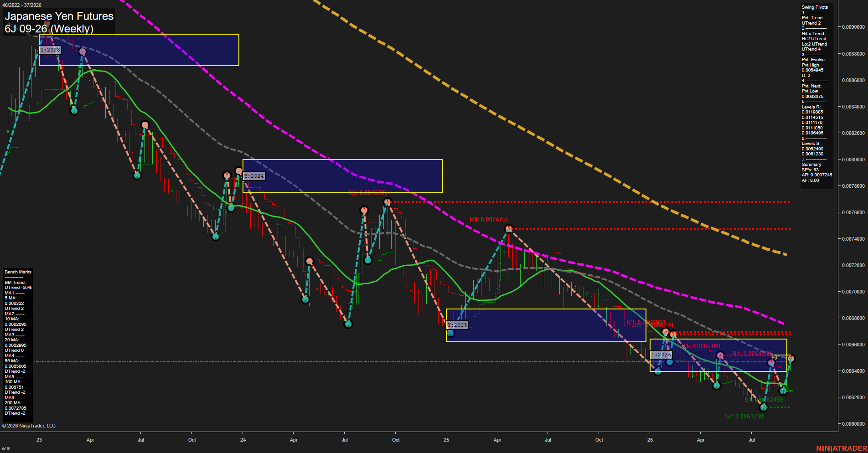The width and height of the screenshot is (868, 453).
Task: Click the 0.0080000 price axis label
Action: pyautogui.click(x=853, y=160)
